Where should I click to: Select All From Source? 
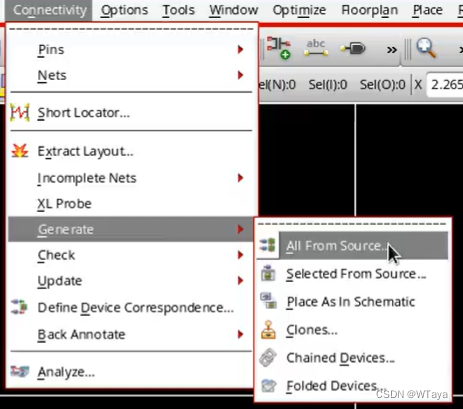[353, 246]
